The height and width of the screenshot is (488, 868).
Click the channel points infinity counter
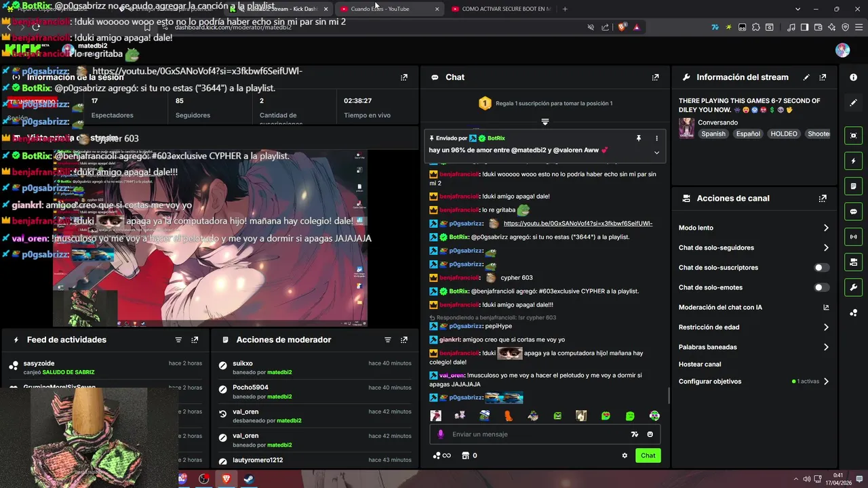(x=442, y=455)
